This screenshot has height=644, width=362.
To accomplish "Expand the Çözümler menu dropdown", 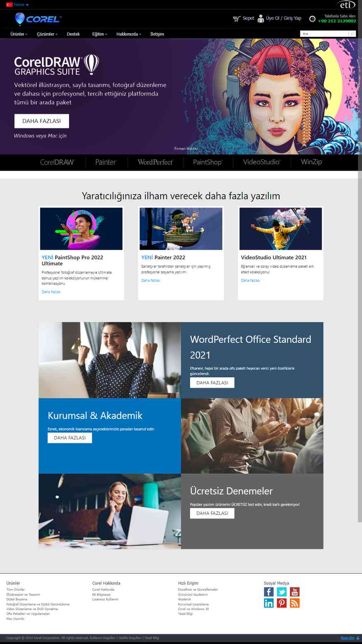I will [47, 34].
